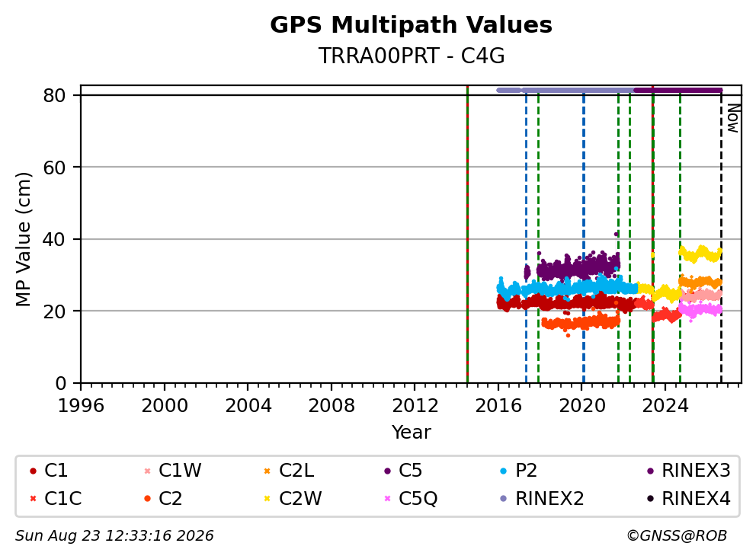Click the TRRA00PRT - C4G subtitle

coord(412,56)
